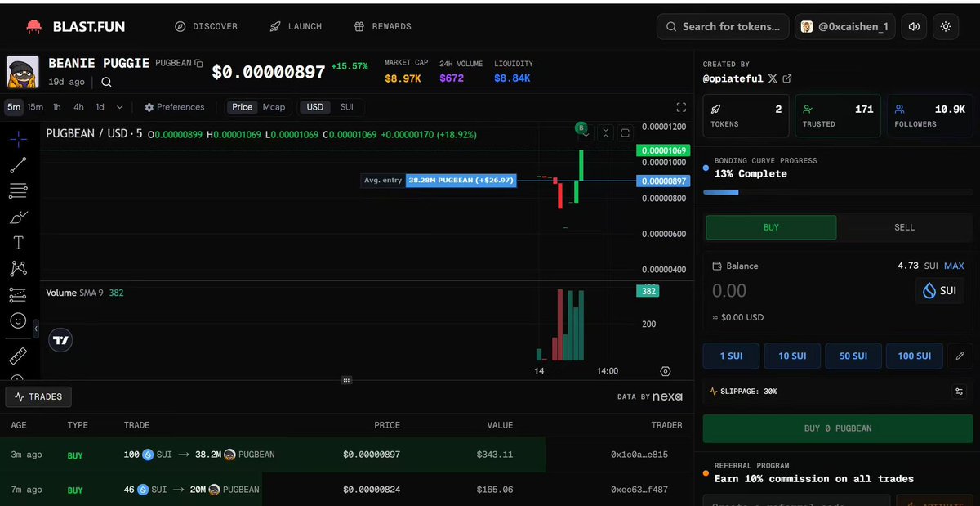Click the Avg. entry position label
This screenshot has width=980, height=506.
pyautogui.click(x=439, y=180)
